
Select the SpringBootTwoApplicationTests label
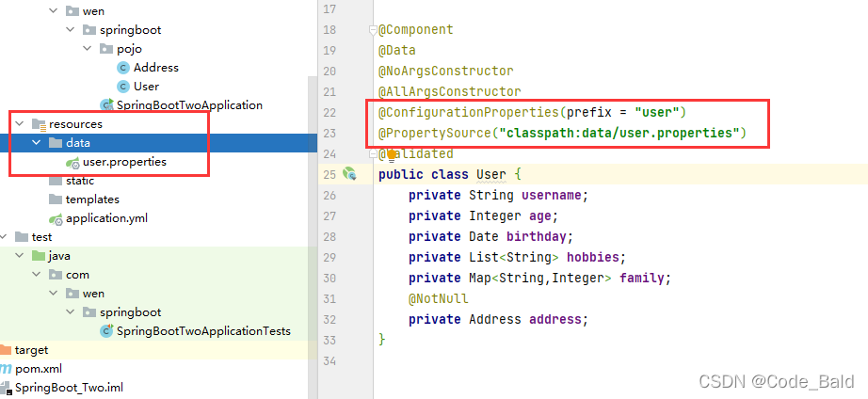coord(203,331)
